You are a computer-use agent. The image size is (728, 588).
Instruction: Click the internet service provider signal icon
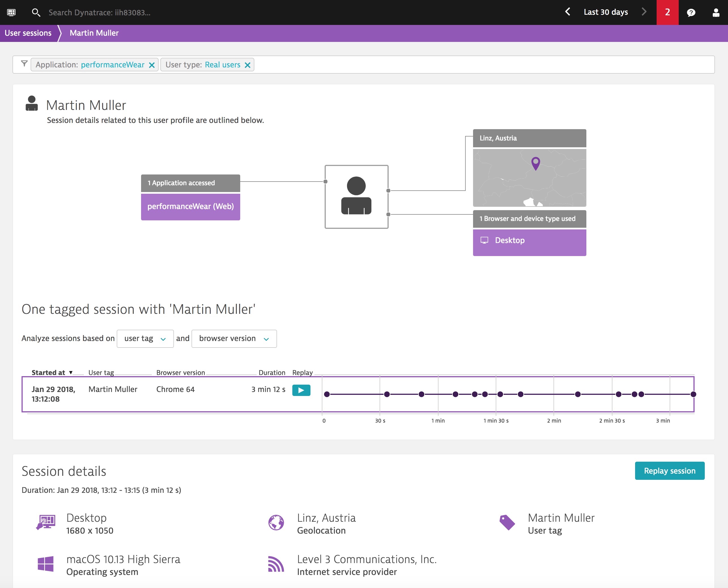276,564
